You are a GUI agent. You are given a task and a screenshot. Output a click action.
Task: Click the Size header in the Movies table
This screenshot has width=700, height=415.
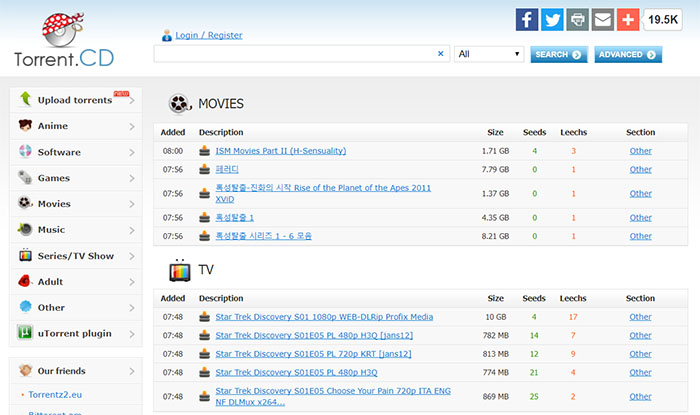pos(496,133)
